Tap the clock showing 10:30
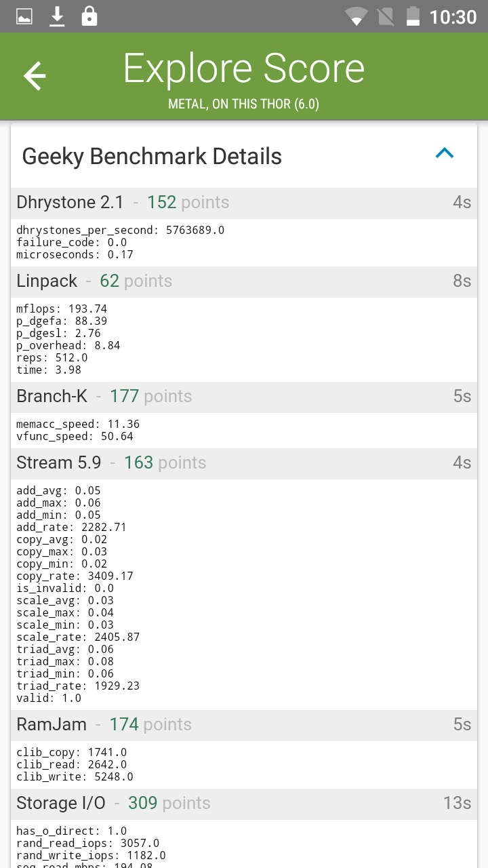The image size is (488, 868). (x=453, y=16)
